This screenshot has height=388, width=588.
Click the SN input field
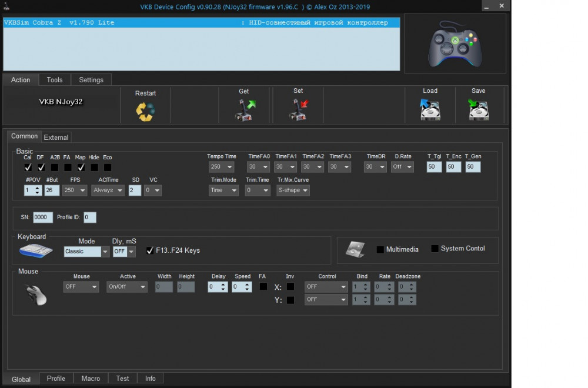click(x=43, y=218)
